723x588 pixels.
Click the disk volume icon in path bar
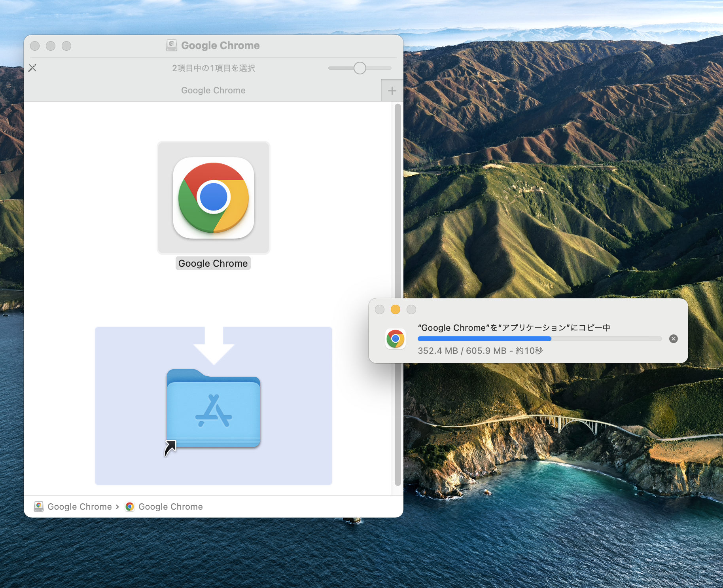pos(39,506)
